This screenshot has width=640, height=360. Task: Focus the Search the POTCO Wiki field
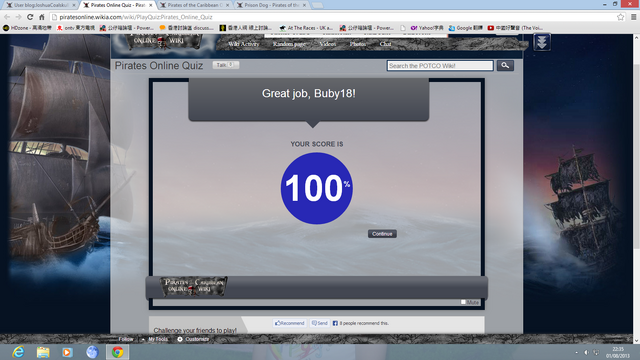click(x=440, y=66)
